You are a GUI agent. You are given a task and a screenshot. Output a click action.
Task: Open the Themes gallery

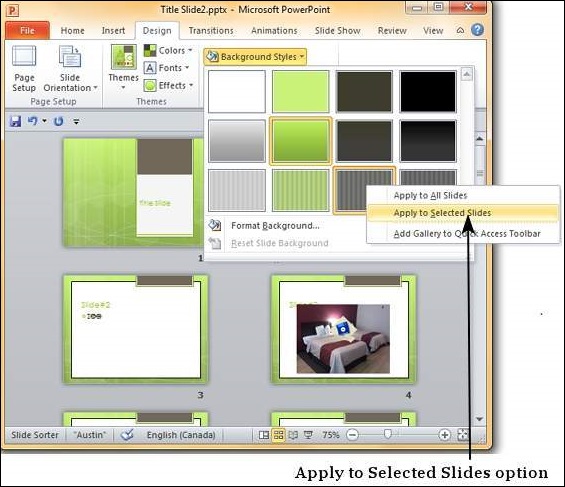(124, 68)
